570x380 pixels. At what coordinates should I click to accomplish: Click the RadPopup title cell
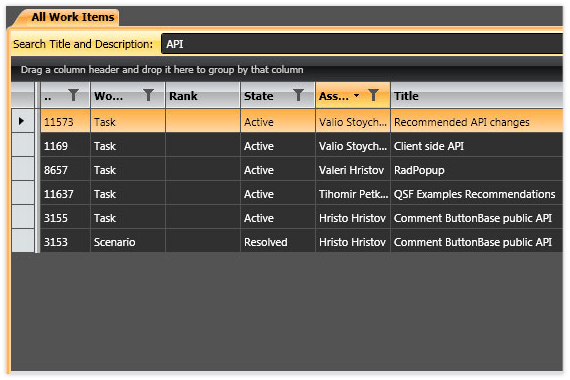(x=477, y=169)
